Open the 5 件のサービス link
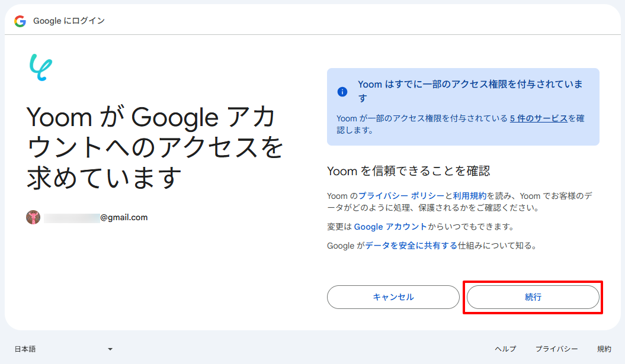Viewport: 625px width, 364px height. click(539, 118)
